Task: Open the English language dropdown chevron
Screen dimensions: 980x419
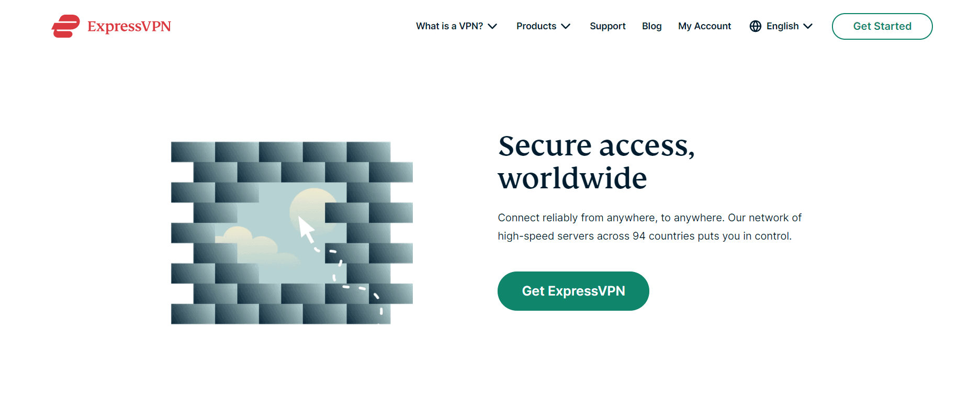Action: tap(808, 26)
